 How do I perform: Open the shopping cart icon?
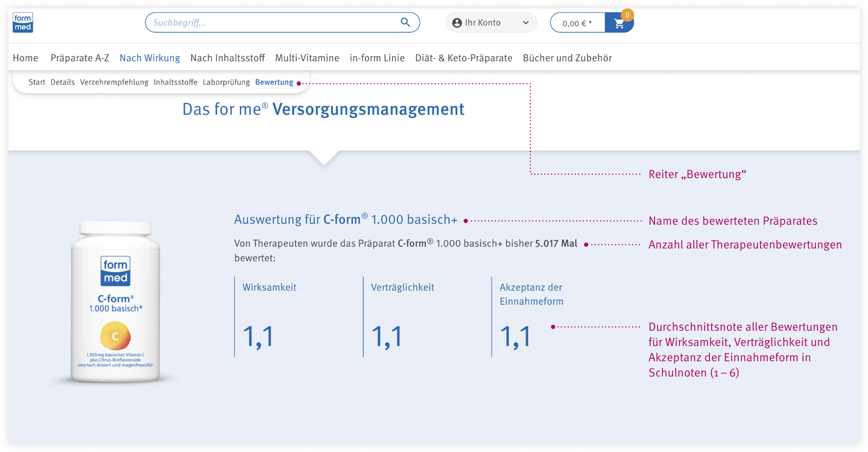click(x=619, y=23)
